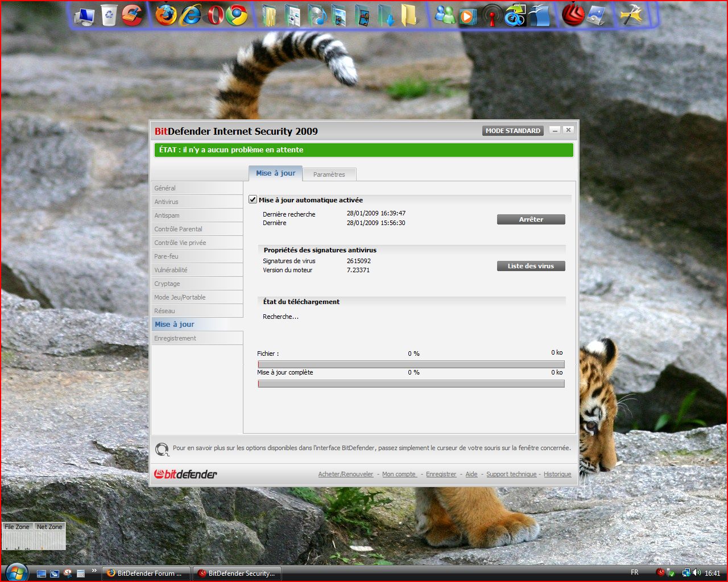Click the volume speaker tray icon
This screenshot has width=728, height=582.
(x=697, y=573)
